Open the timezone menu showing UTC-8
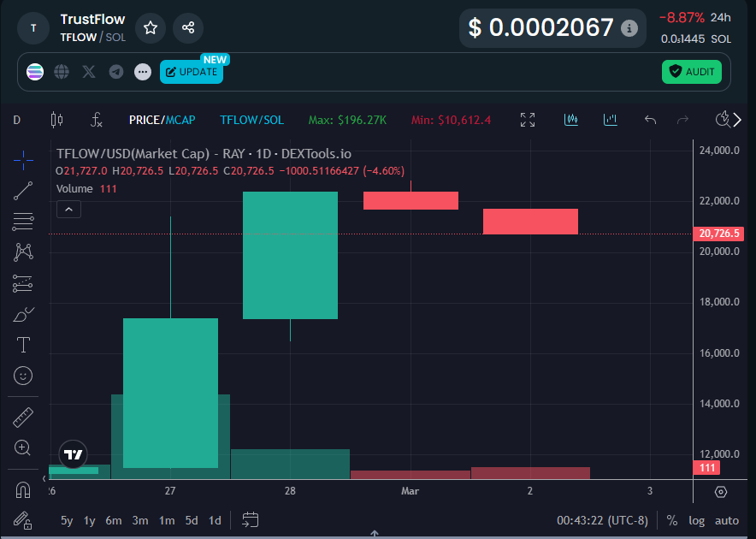This screenshot has width=756, height=539. coord(602,521)
